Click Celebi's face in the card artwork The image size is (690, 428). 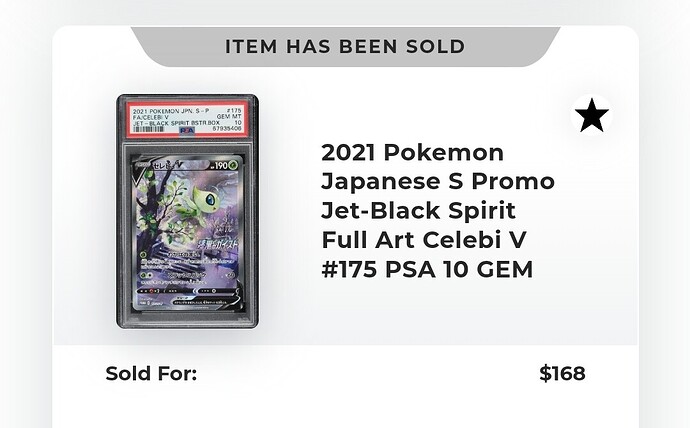pos(206,200)
